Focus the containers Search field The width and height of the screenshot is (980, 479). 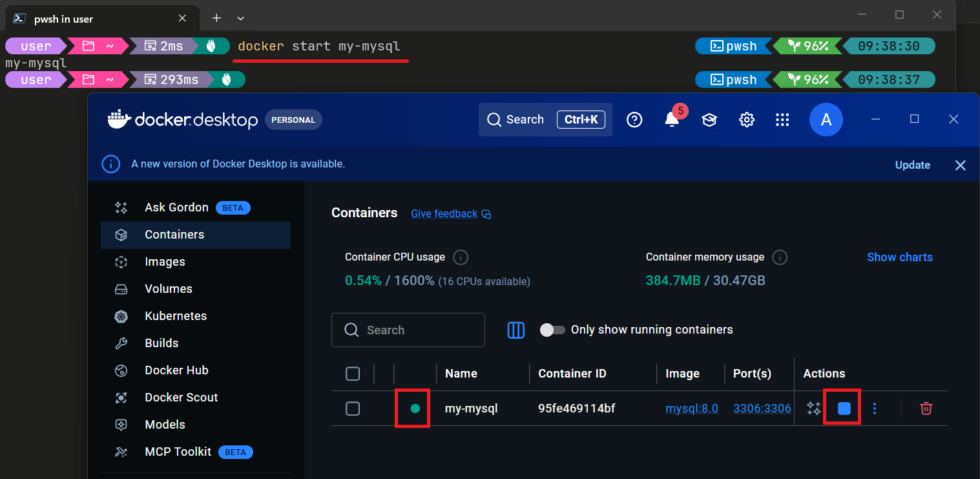[x=408, y=330]
